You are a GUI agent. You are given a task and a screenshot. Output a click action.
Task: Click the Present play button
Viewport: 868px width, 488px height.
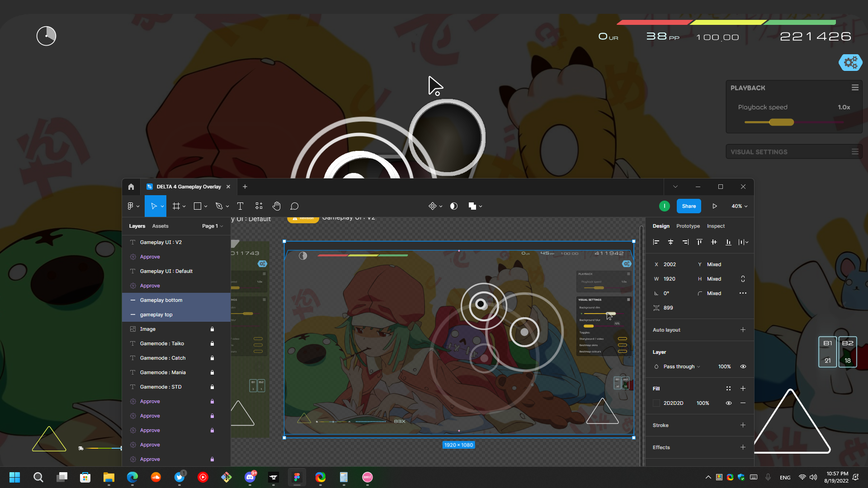715,206
